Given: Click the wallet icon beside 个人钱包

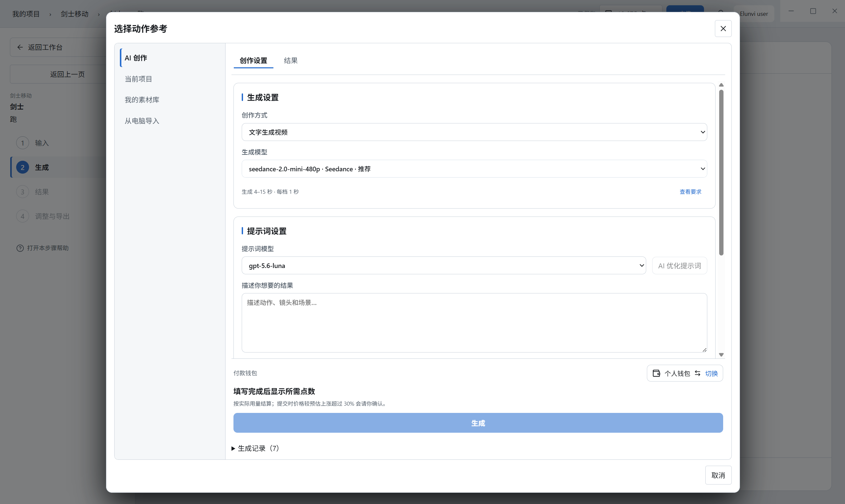Looking at the screenshot, I should tap(656, 373).
